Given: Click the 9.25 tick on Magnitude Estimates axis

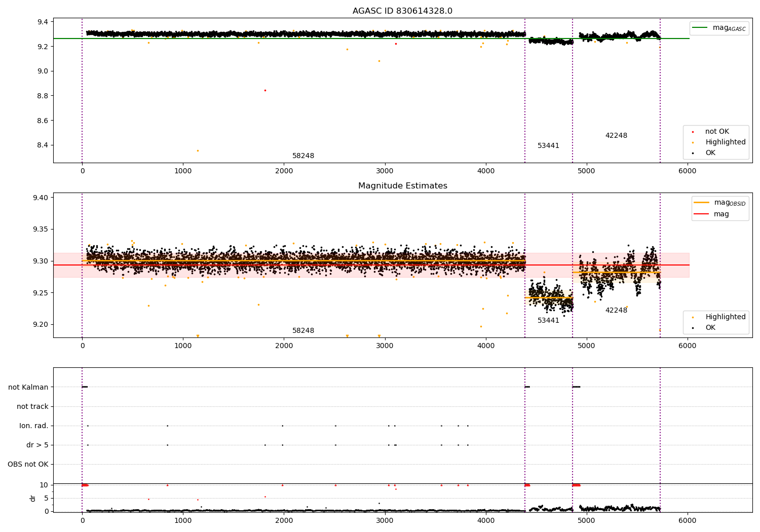Looking at the screenshot, I should pyautogui.click(x=41, y=293).
